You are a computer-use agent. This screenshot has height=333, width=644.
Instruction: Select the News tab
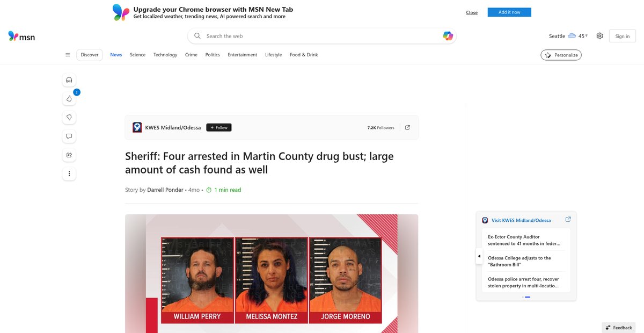116,55
